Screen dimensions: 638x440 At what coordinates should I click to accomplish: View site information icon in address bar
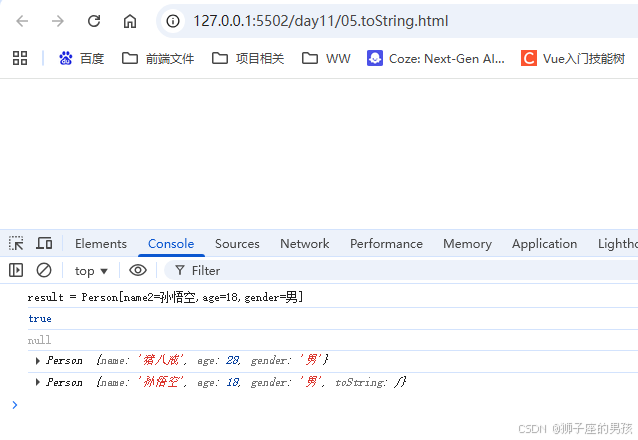point(173,21)
